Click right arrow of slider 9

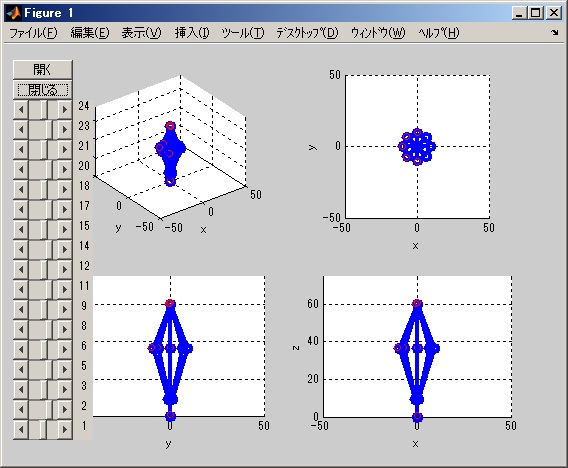point(65,309)
